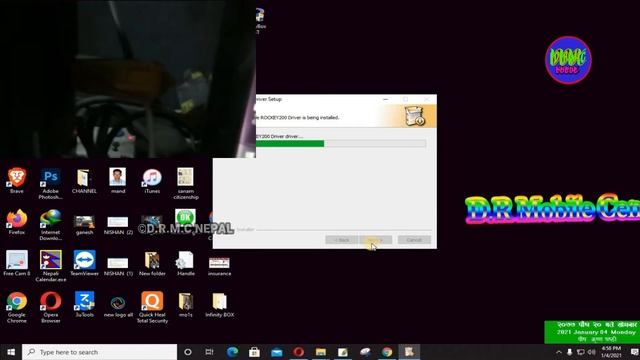The height and width of the screenshot is (360, 640).
Task: Open Task View on the taskbar
Action: click(x=209, y=352)
